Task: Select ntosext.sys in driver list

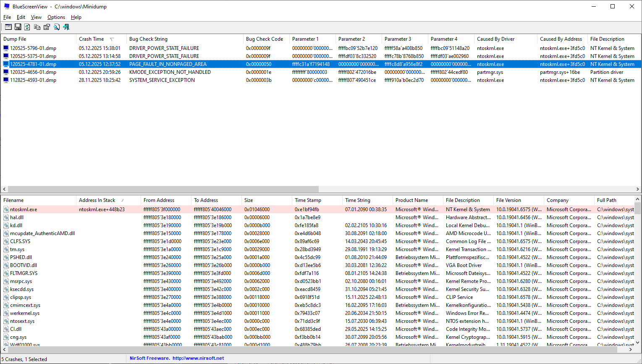Action: point(22,321)
